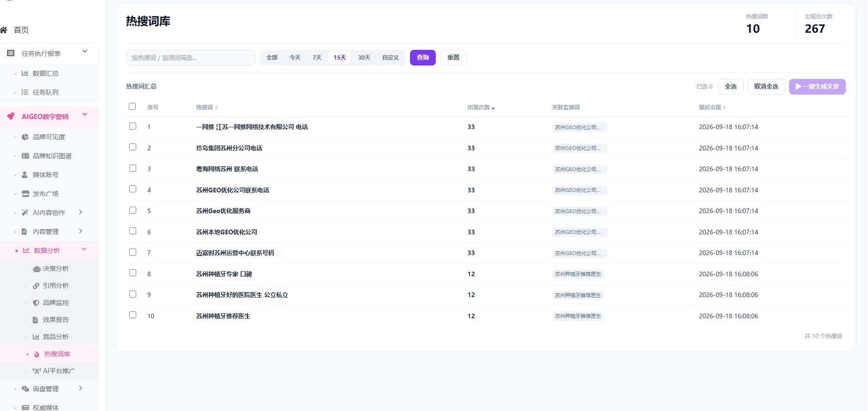Click the 引用分析 link icon
The height and width of the screenshot is (411, 868).
pyautogui.click(x=36, y=286)
